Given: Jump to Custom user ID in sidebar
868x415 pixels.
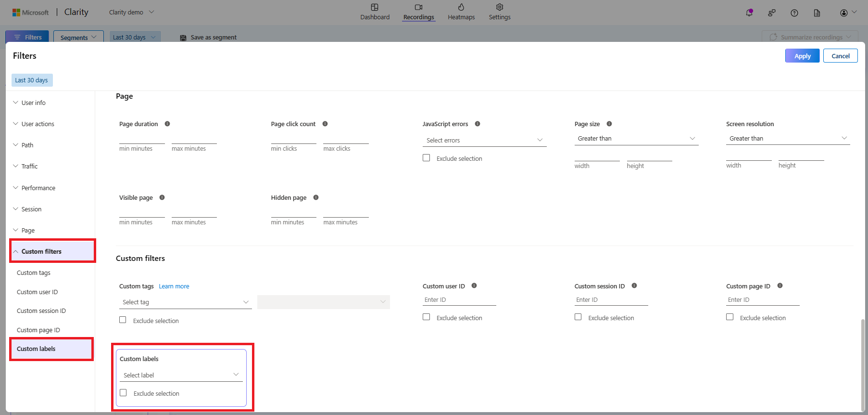Looking at the screenshot, I should coord(37,292).
